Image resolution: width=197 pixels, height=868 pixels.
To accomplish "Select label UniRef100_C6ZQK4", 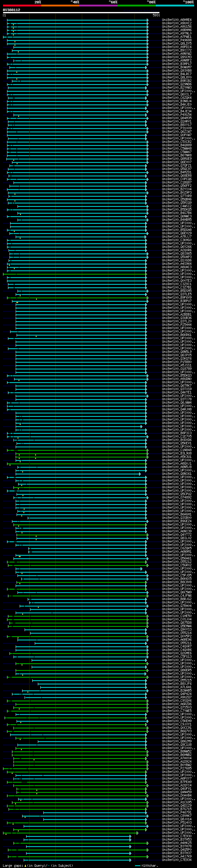I will pos(177,98).
